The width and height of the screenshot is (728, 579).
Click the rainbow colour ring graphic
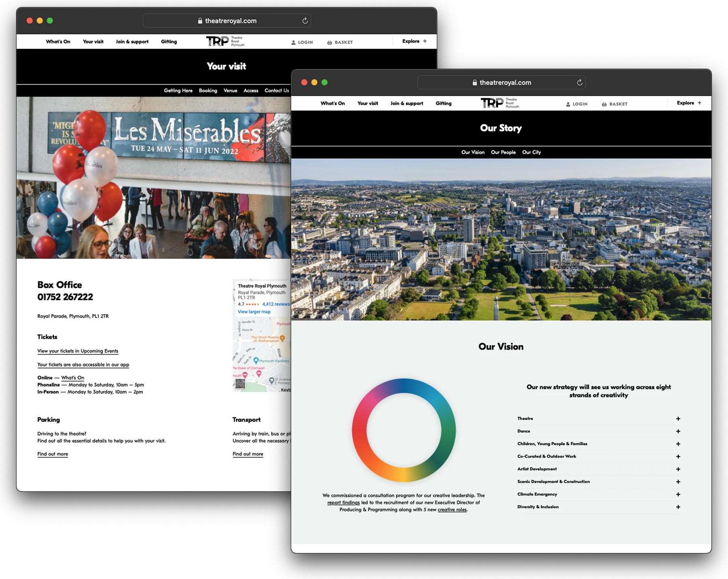point(404,430)
